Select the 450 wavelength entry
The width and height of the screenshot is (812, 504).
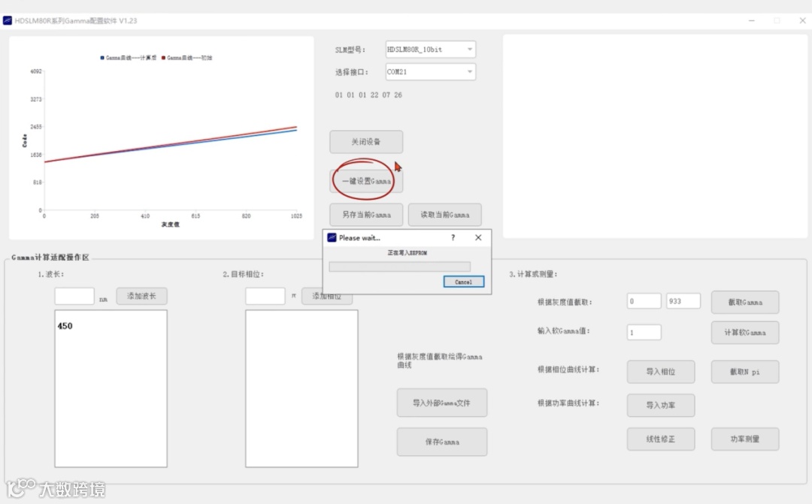click(65, 326)
